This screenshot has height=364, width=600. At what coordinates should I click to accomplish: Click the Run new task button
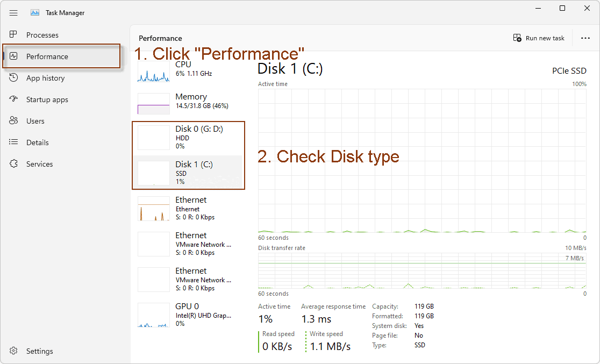coord(539,38)
